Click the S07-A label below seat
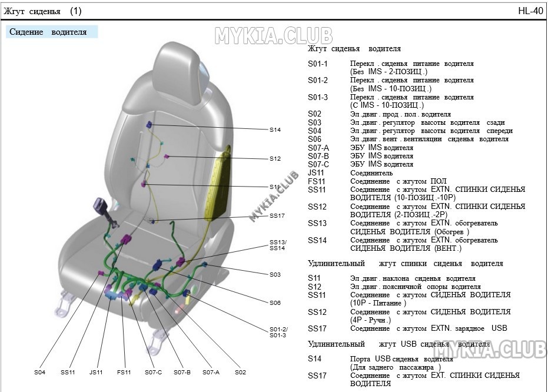This screenshot has height=392, width=548. coord(211,373)
